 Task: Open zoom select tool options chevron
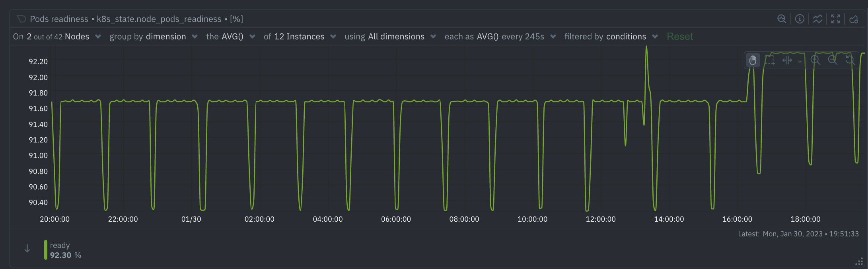pyautogui.click(x=800, y=61)
